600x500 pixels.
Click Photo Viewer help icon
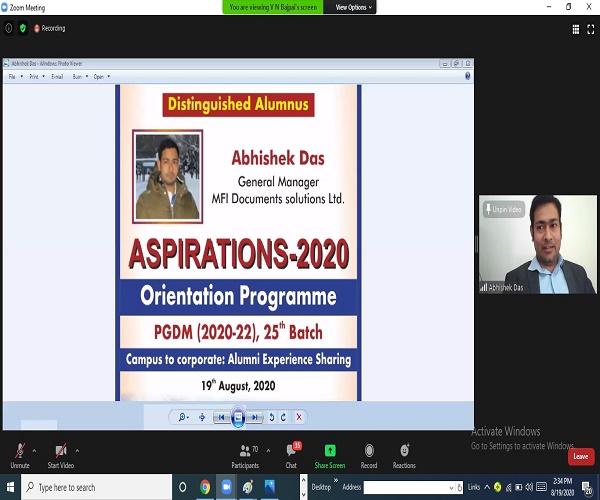click(467, 76)
